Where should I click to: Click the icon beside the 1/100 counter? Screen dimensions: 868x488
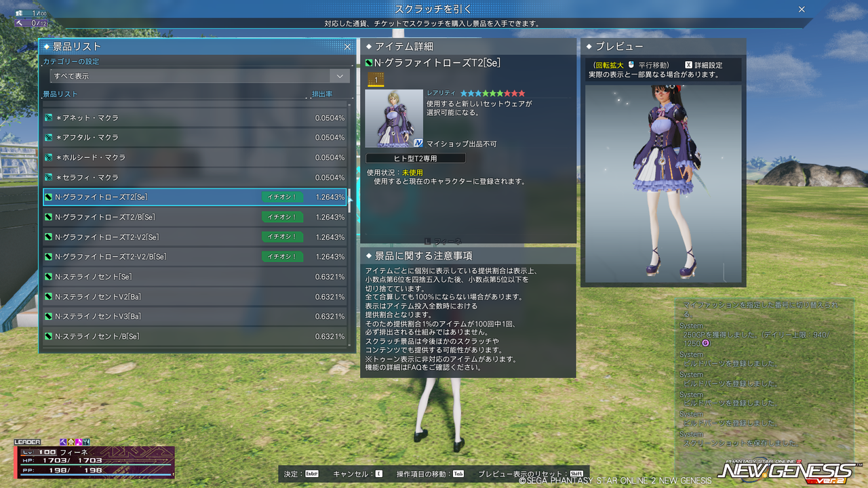(18, 13)
